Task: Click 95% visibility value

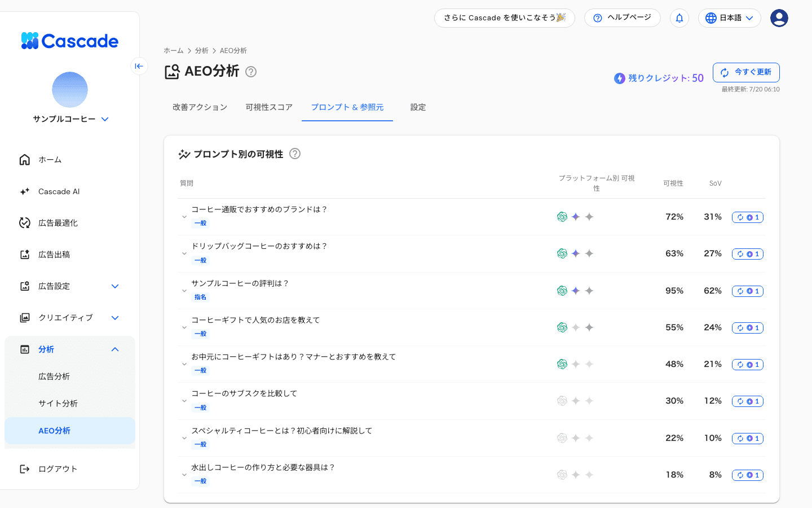Action: (674, 291)
